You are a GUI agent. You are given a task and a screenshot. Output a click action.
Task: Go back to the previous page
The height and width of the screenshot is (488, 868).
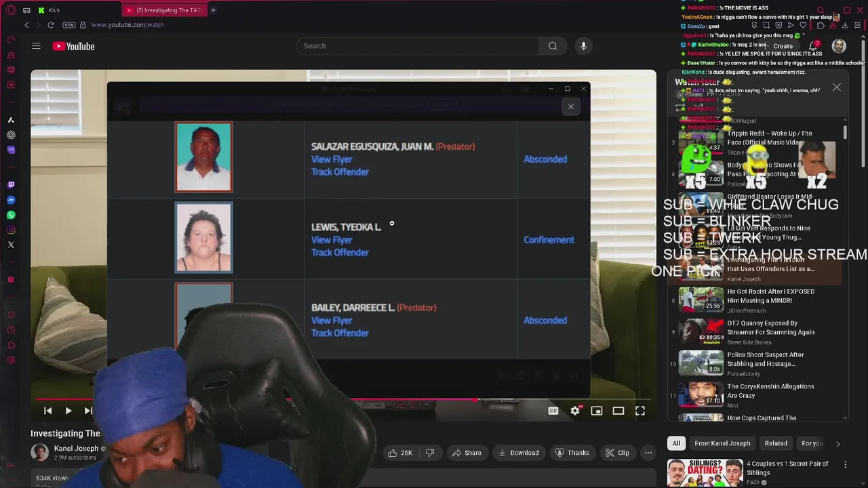pyautogui.click(x=26, y=25)
